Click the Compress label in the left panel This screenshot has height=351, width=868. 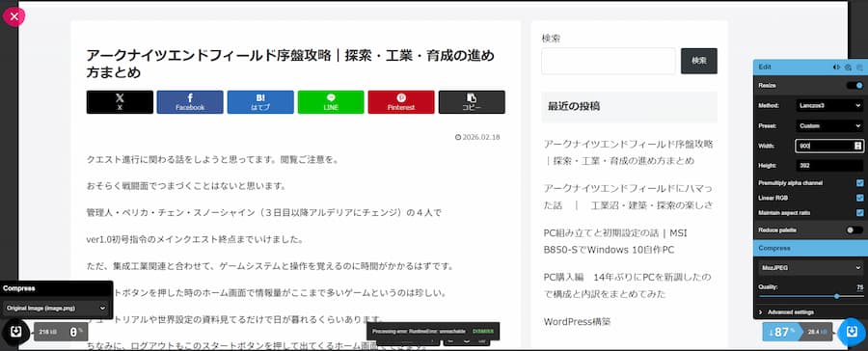point(19,288)
